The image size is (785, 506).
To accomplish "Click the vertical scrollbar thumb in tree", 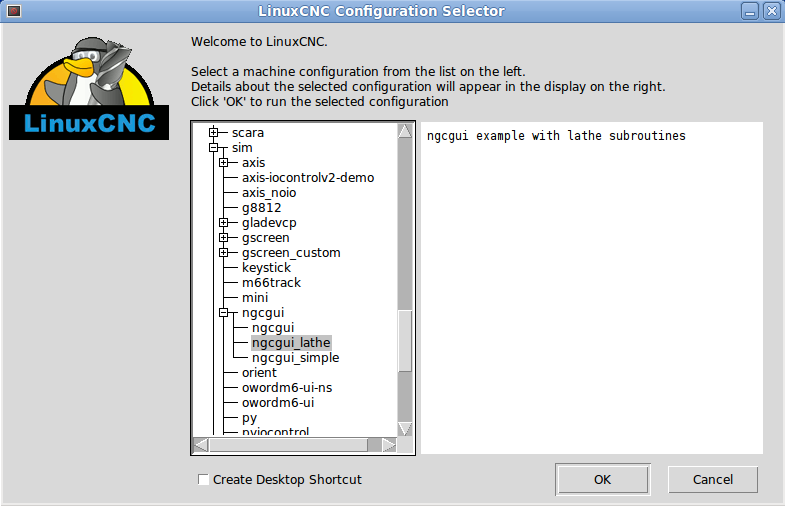I will (x=405, y=340).
